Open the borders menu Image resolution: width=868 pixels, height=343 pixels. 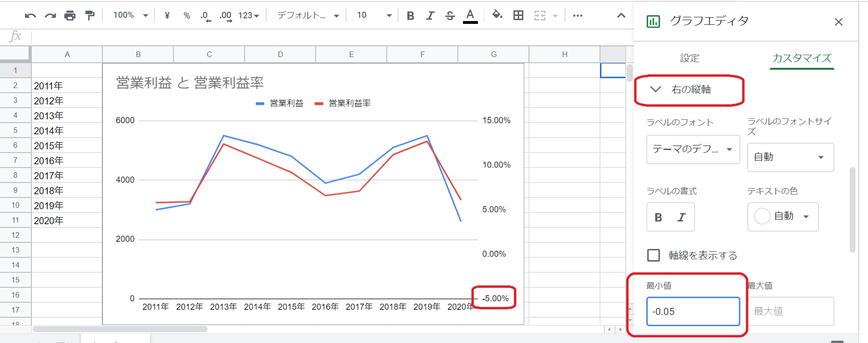[x=518, y=15]
